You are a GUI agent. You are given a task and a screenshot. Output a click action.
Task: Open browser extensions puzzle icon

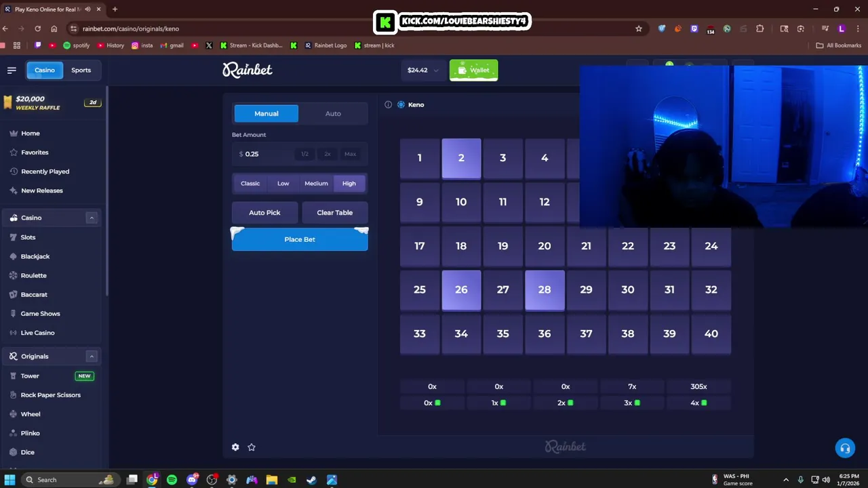[759, 28]
